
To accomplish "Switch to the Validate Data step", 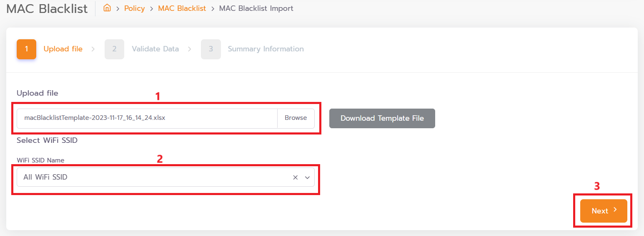I will point(155,49).
